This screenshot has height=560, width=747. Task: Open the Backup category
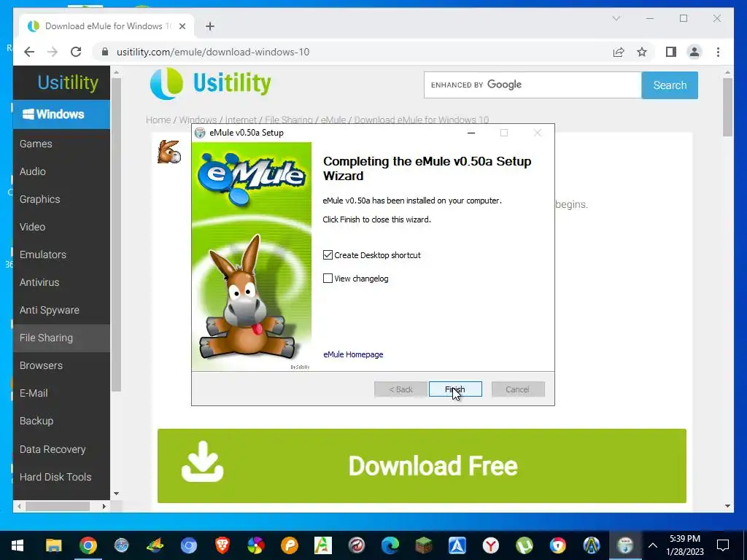point(61,421)
